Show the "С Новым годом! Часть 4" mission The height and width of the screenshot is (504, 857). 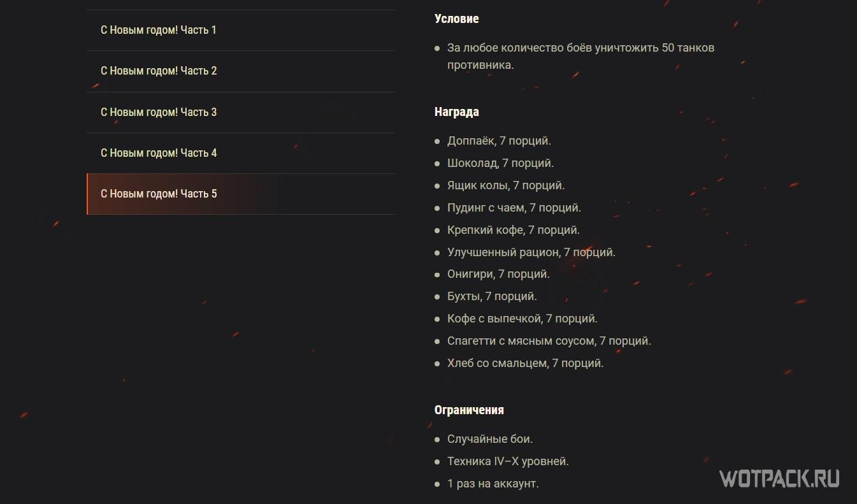coord(159,153)
